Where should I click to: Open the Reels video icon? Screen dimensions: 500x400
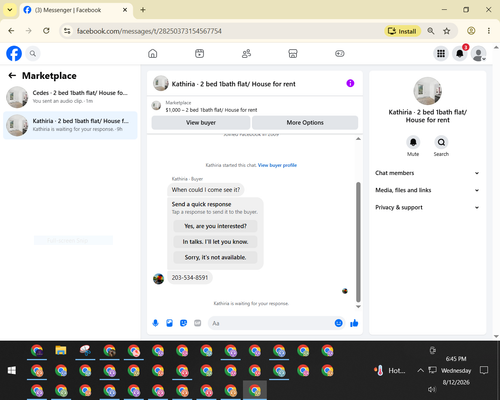click(199, 53)
